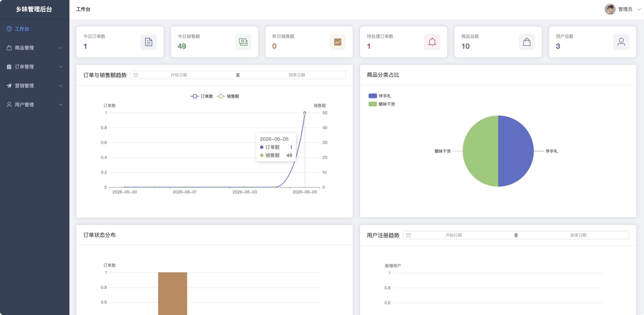Click the user icon in 用户总数 card
This screenshot has height=315, width=644.
(x=621, y=42)
